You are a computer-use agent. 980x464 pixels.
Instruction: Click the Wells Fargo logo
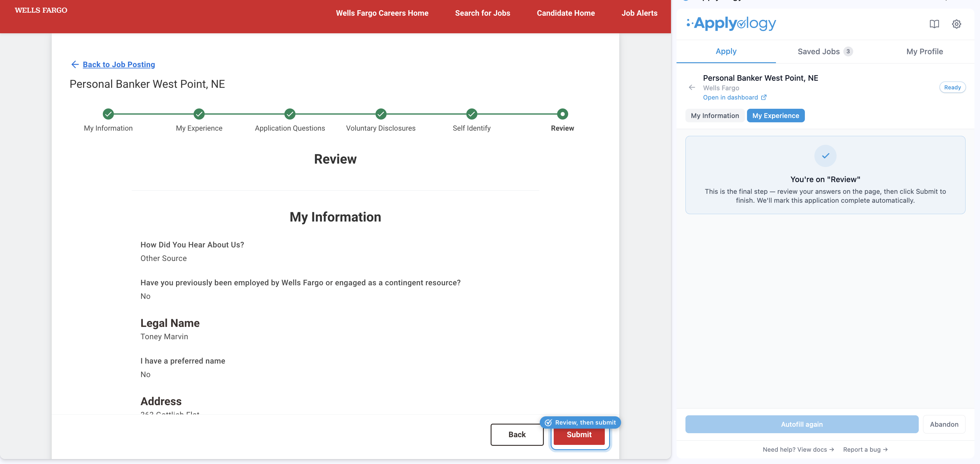(41, 10)
